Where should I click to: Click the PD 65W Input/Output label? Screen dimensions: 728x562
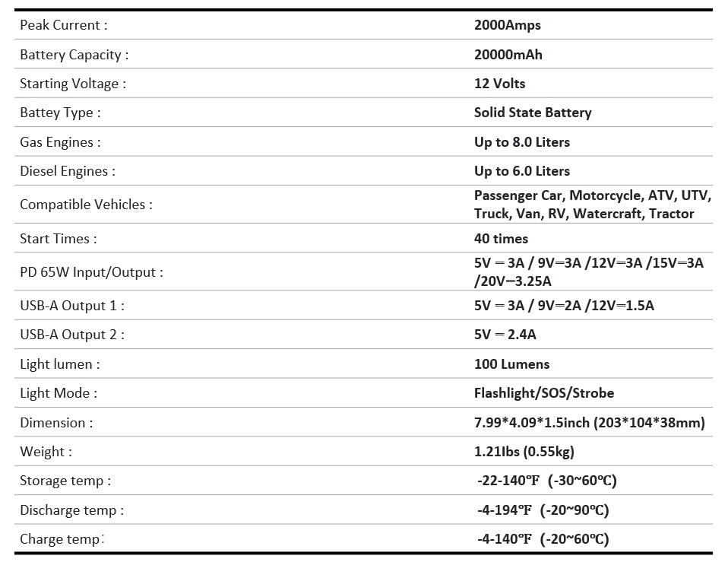[x=91, y=272]
